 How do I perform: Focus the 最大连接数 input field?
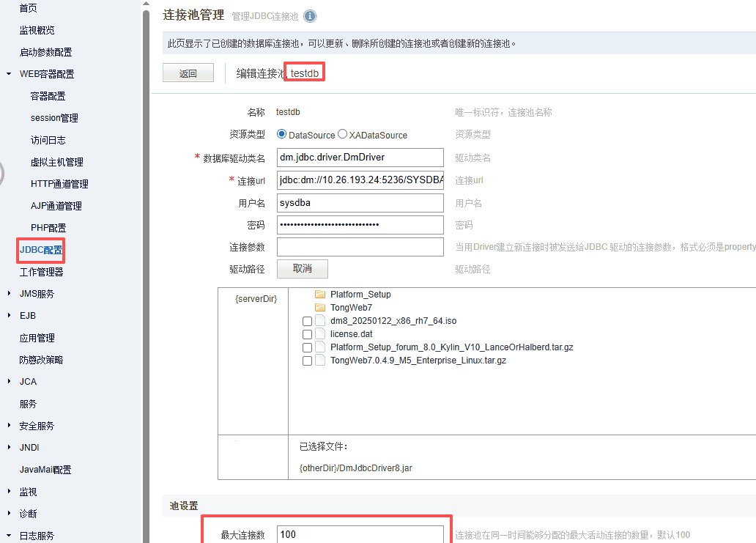pos(360,534)
